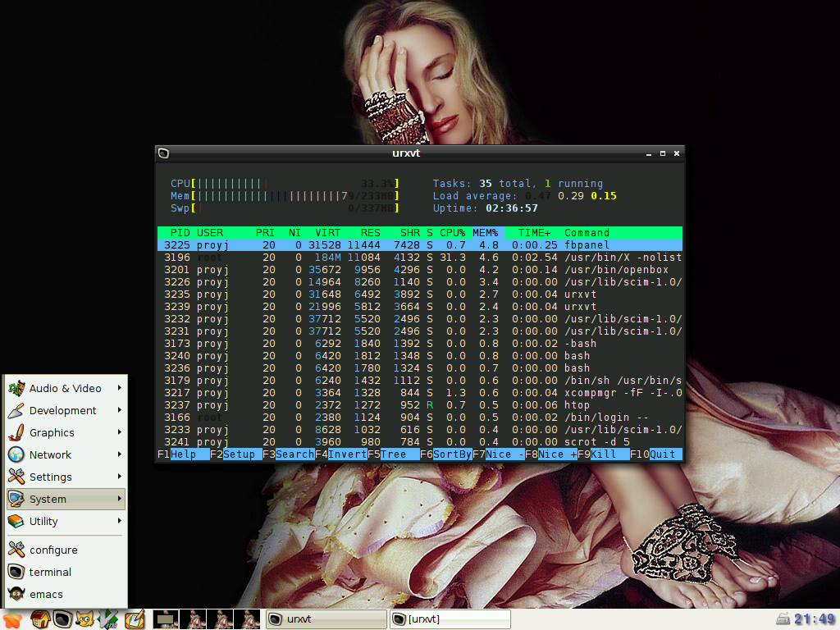Launch terminal from the panel monitor icon
840x630 pixels.
click(62, 619)
